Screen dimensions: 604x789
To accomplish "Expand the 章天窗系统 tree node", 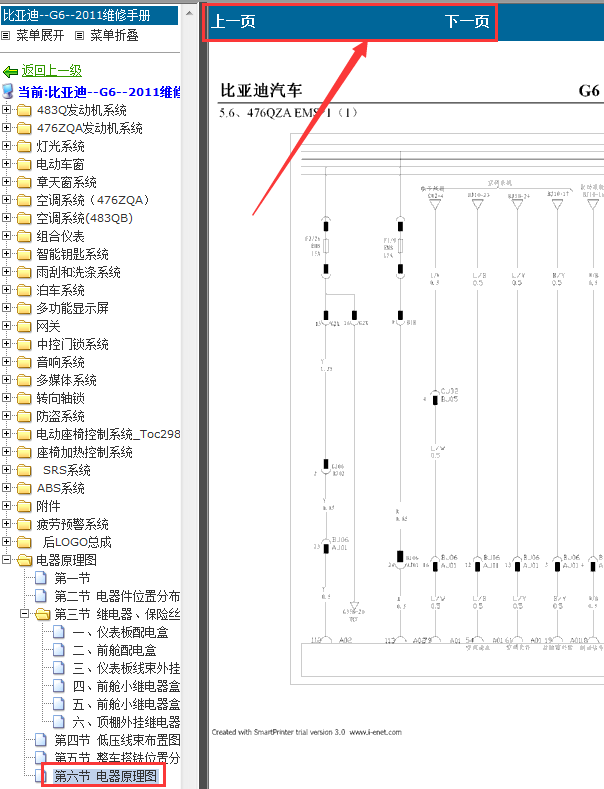I will click(6, 182).
